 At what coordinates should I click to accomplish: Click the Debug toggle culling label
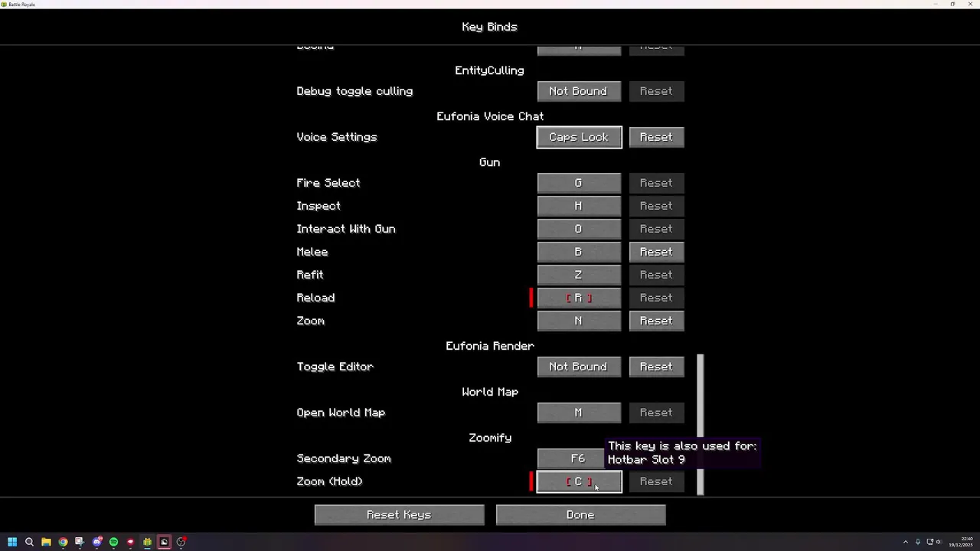point(354,91)
